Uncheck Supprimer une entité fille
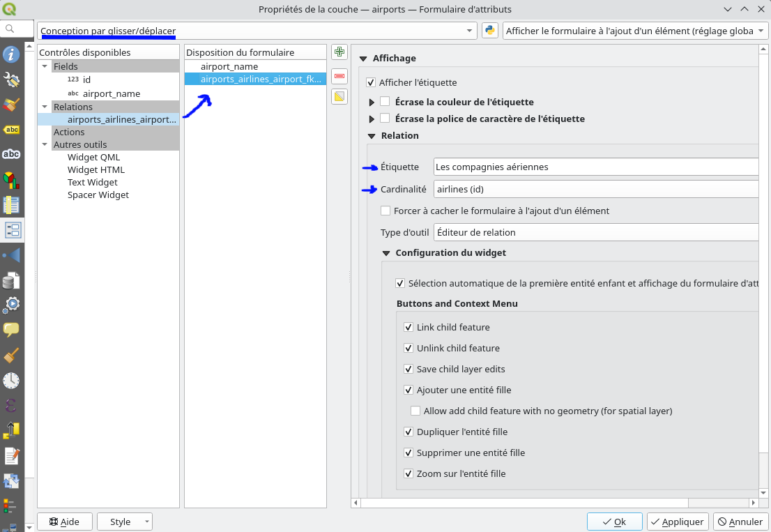Screen dimensions: 771x532 click(x=408, y=453)
